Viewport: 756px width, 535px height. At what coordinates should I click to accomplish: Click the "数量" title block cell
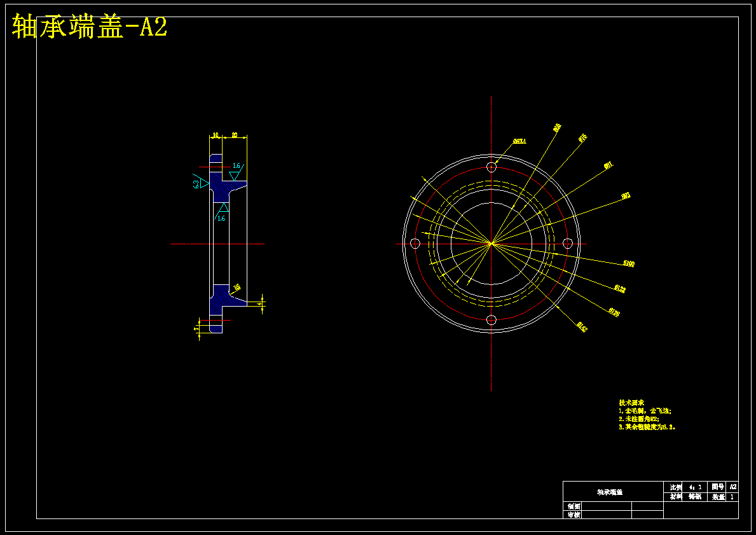click(x=718, y=497)
